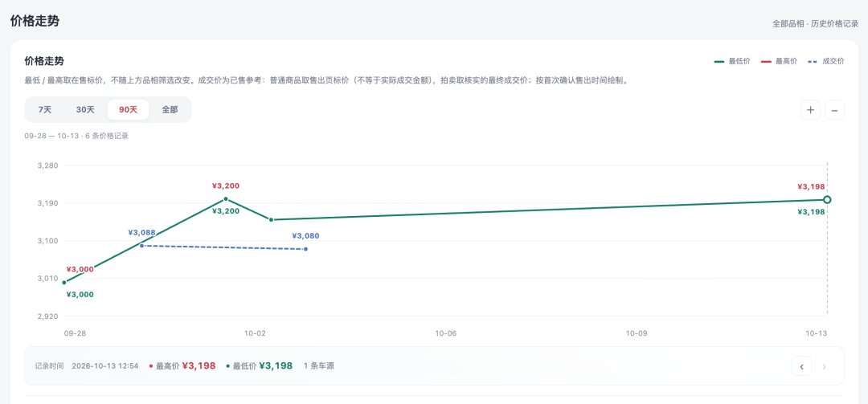Screen dimensions: 868x404
Task: Click 最高价 ¥3,198 in record bar
Action: pos(182,365)
